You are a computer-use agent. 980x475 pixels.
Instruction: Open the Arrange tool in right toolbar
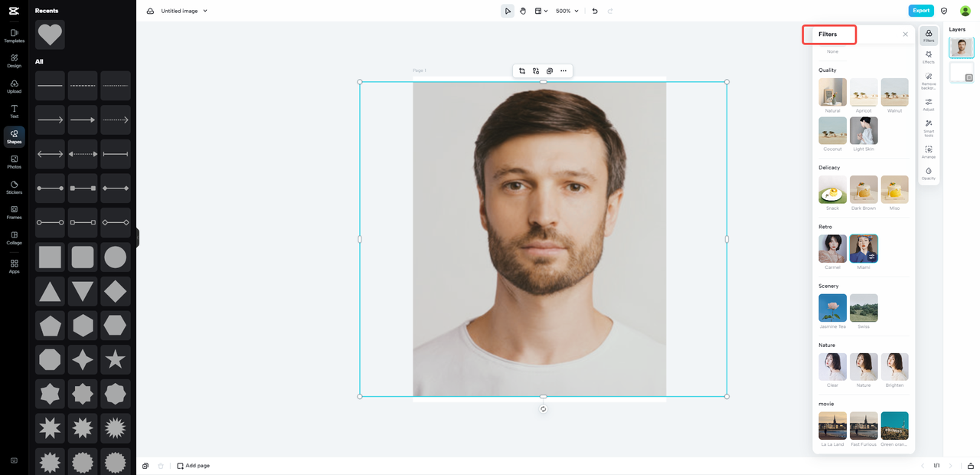coord(929,152)
